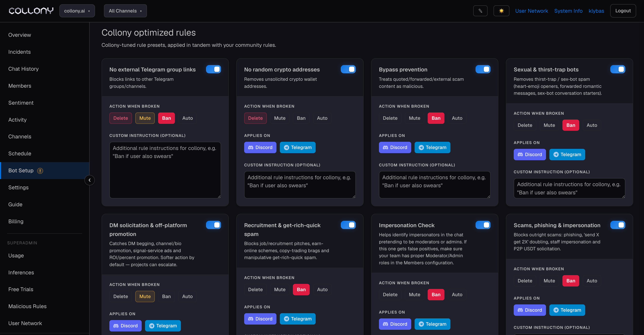The width and height of the screenshot is (644, 335).
Task: Choose Mute for Sexual & thirst-trap bots
Action: 549,125
